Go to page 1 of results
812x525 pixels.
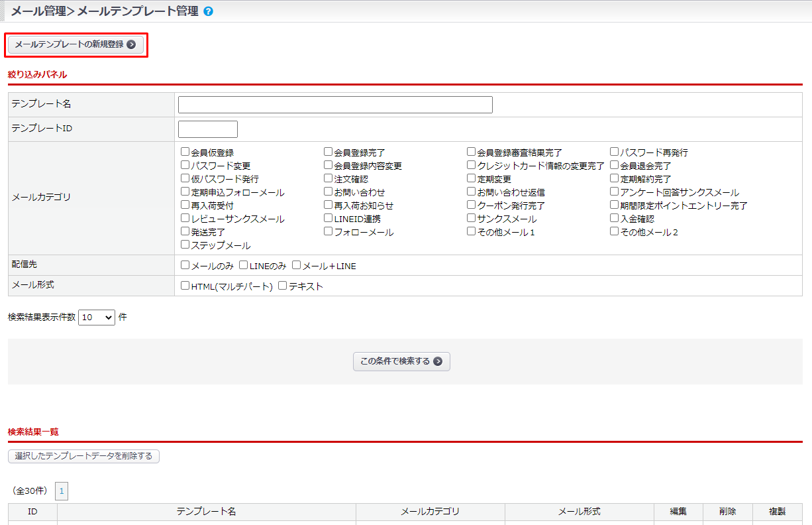(62, 491)
